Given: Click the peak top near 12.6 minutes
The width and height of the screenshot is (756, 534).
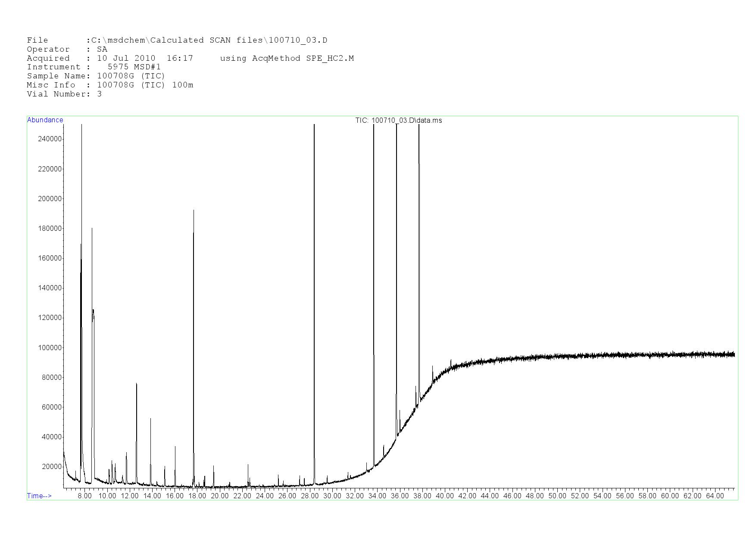Looking at the screenshot, I should pyautogui.click(x=136, y=384).
